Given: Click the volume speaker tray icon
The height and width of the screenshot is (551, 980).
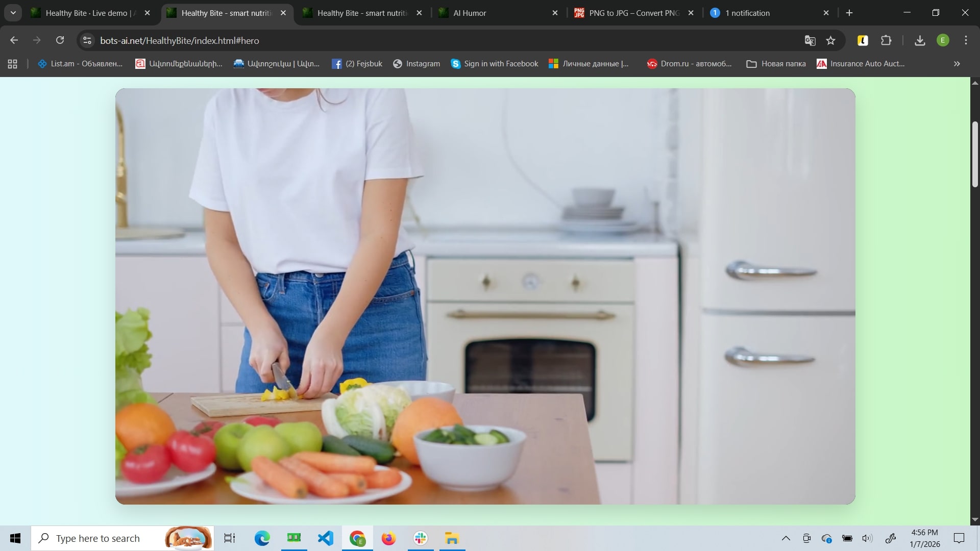Looking at the screenshot, I should (x=867, y=538).
